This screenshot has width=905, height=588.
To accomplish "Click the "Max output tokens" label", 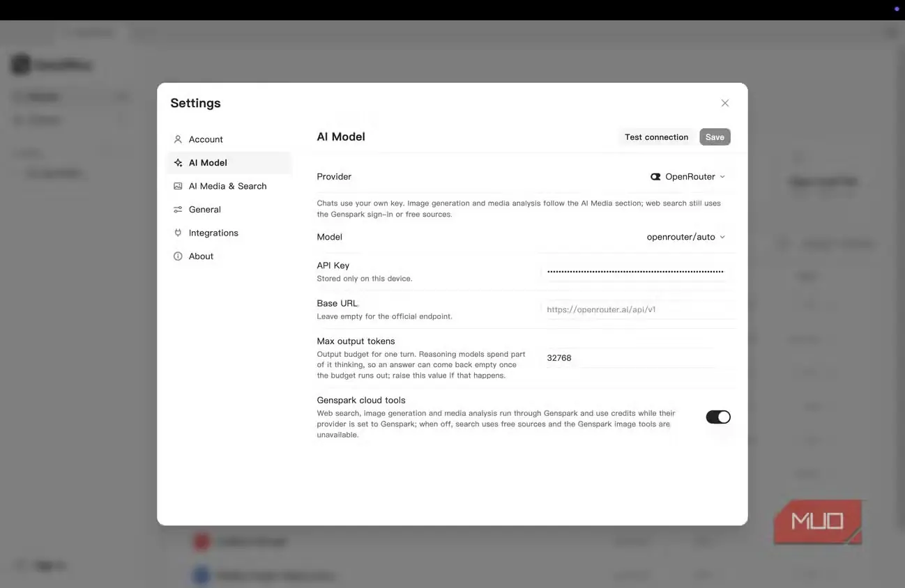I will [356, 341].
